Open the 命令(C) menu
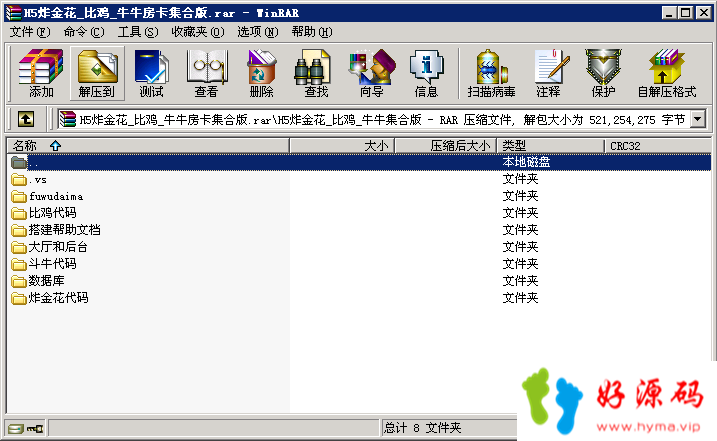This screenshot has width=717, height=441. tap(84, 32)
